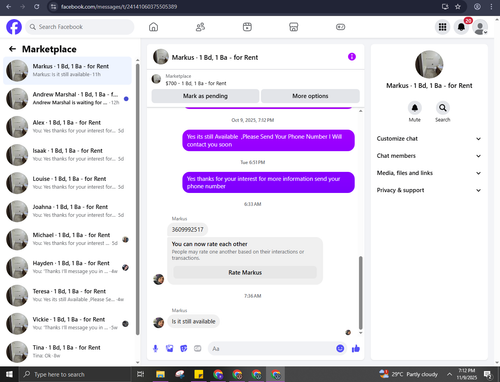Click the phone number message 3609992517
The width and height of the screenshot is (500, 382).
(187, 229)
